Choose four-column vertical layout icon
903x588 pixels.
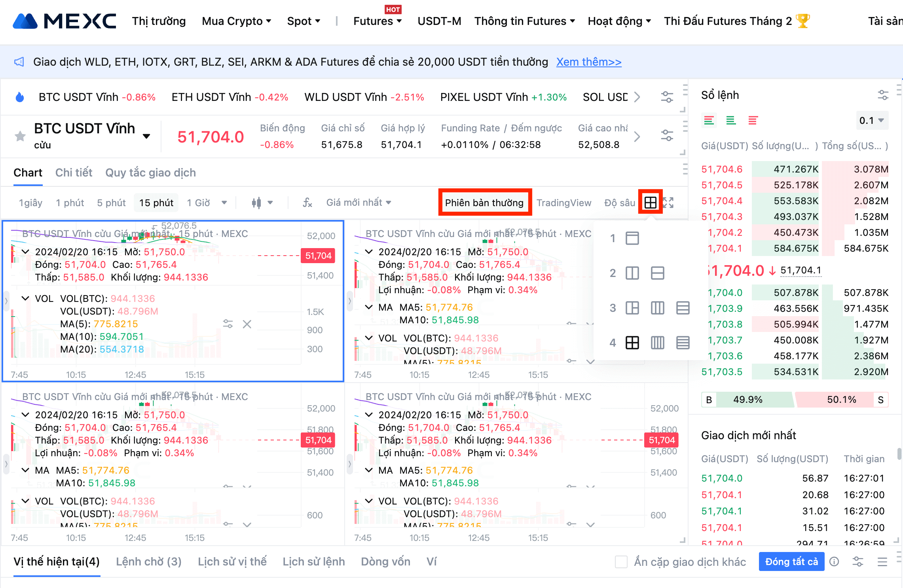tap(657, 343)
